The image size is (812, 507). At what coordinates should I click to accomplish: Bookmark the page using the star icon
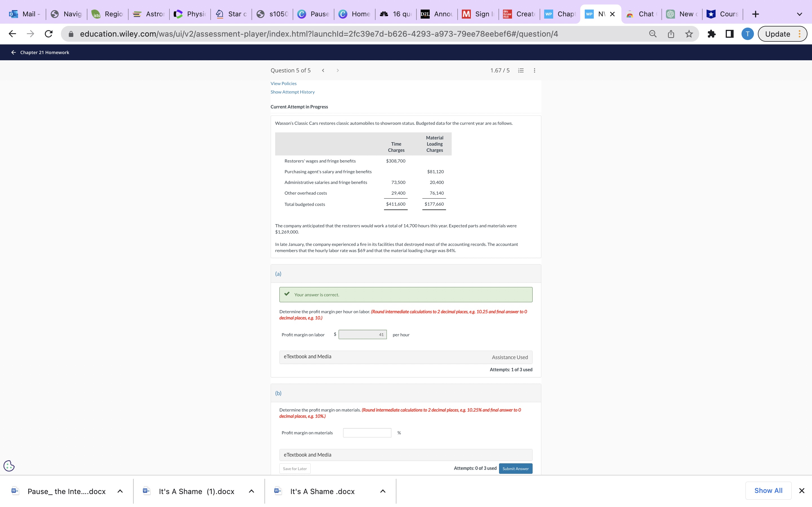689,34
